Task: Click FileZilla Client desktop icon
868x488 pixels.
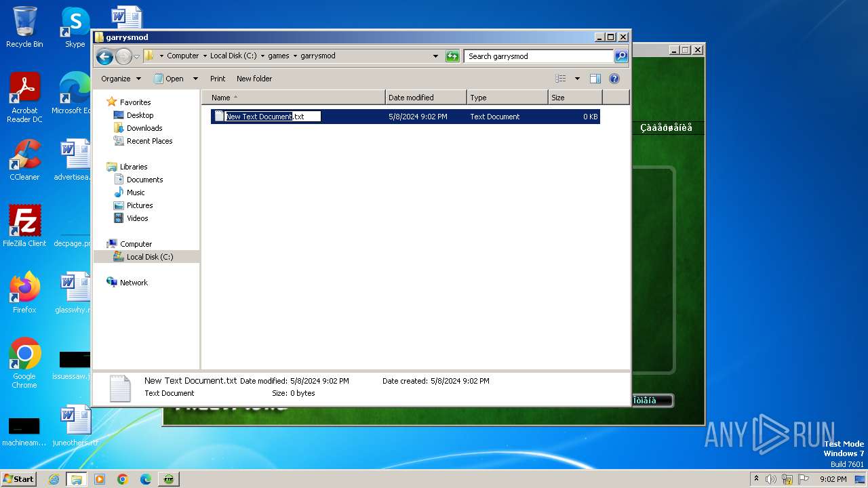Action: tap(24, 226)
